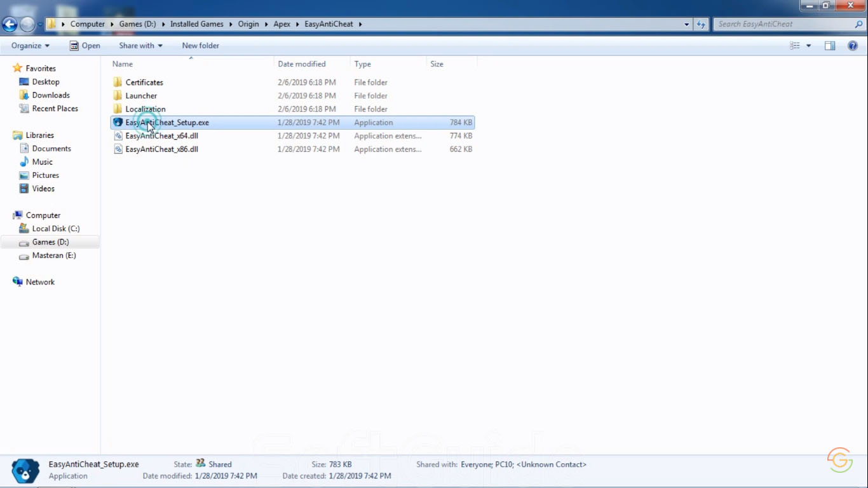Click the Help question mark icon
The width and height of the screenshot is (868, 488).
[853, 46]
